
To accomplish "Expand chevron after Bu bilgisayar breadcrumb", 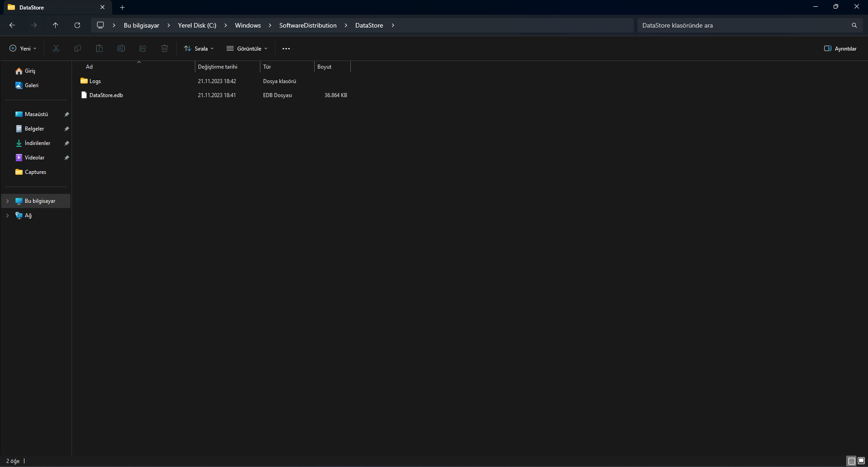I will point(169,25).
